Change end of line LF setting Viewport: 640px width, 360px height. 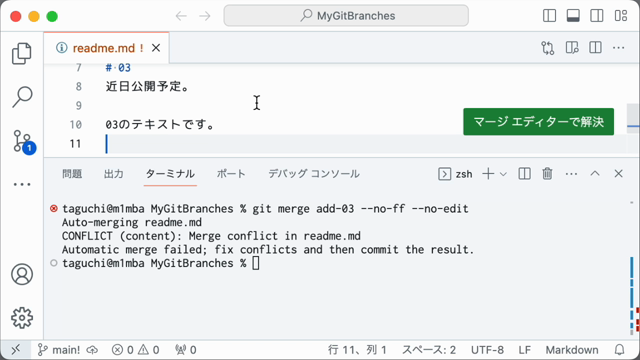point(524,350)
